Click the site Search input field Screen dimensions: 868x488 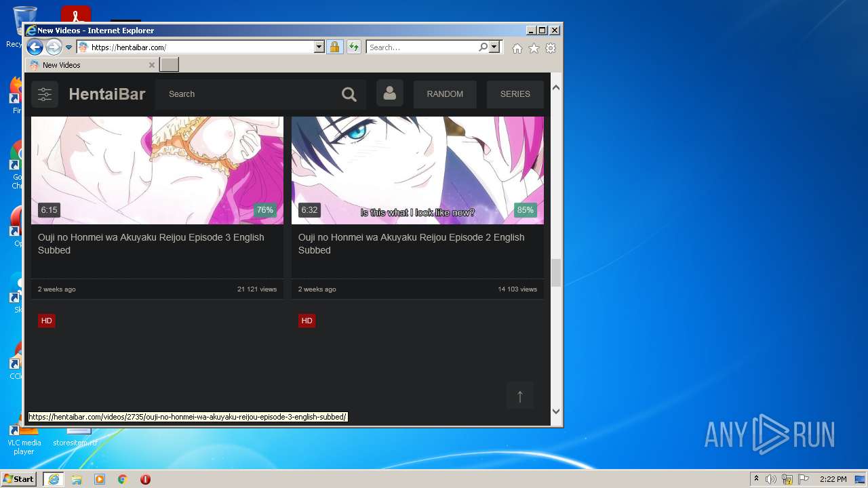point(248,94)
